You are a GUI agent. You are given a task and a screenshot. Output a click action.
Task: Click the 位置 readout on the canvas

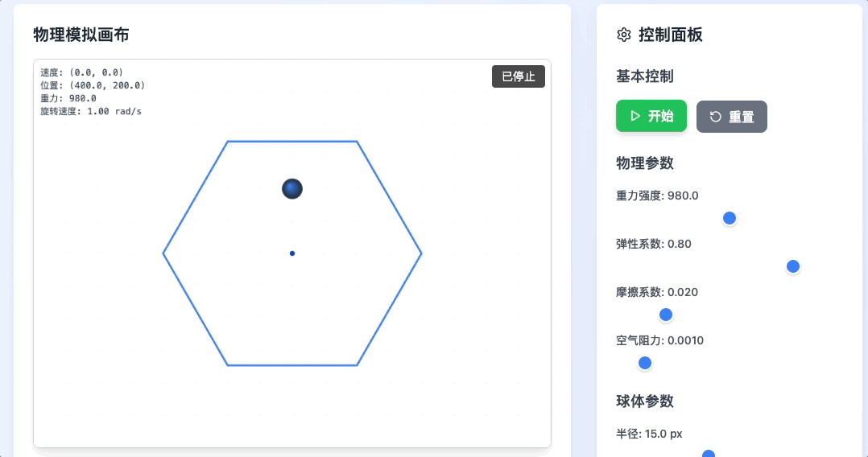click(x=93, y=85)
